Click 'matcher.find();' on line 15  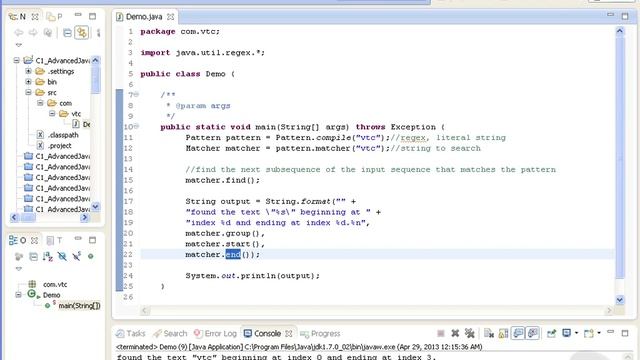click(222, 180)
